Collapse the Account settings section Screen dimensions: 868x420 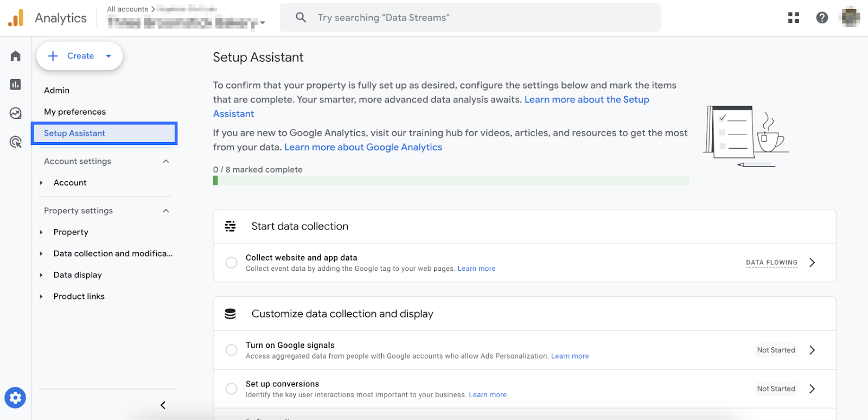166,161
